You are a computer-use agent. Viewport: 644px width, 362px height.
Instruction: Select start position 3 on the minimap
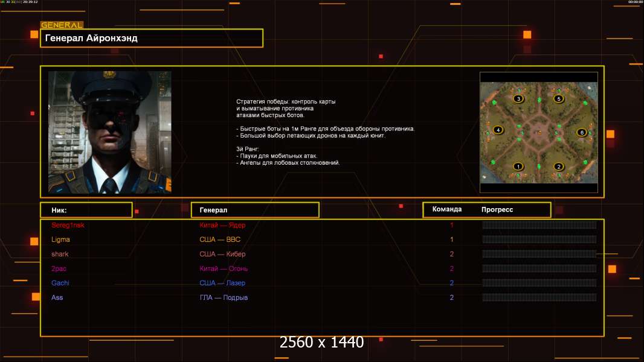click(519, 99)
